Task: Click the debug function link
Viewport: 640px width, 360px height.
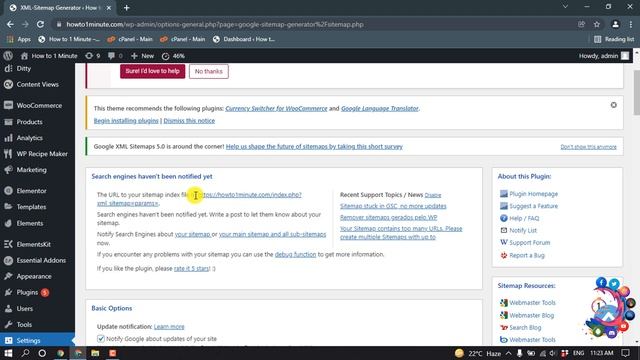Action: point(295,254)
